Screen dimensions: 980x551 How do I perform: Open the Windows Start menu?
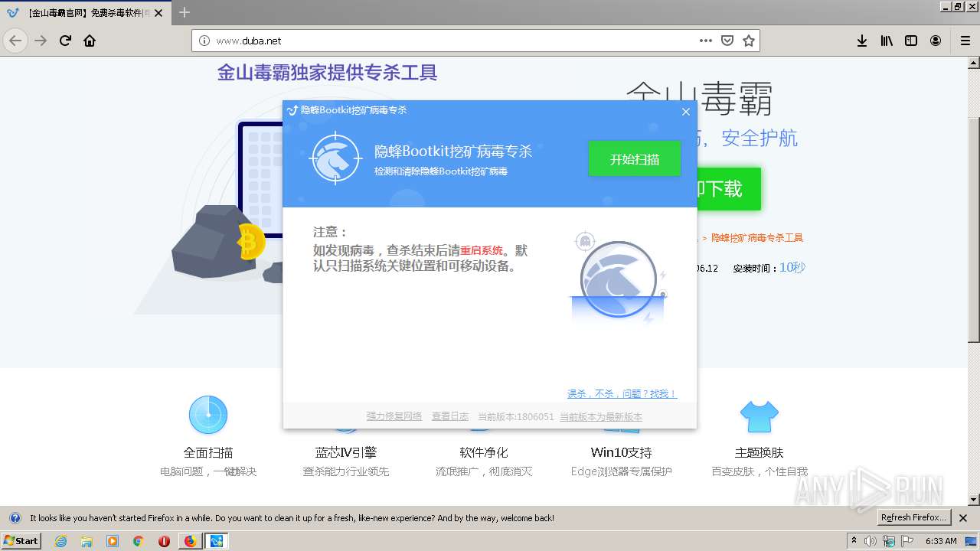pyautogui.click(x=21, y=540)
